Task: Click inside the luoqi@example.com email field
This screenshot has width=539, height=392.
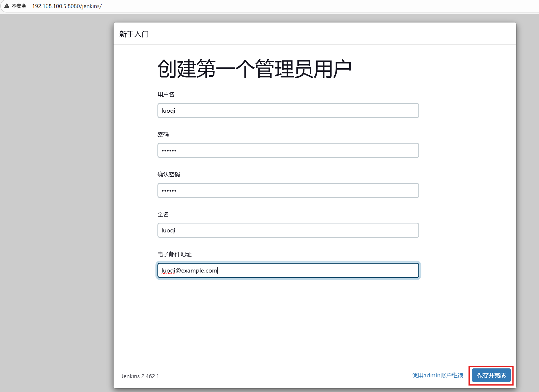Action: [x=288, y=270]
